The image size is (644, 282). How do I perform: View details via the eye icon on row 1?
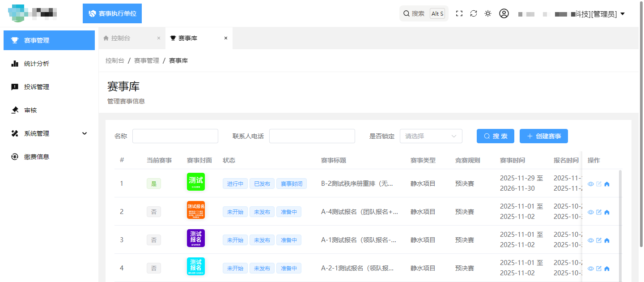591,184
